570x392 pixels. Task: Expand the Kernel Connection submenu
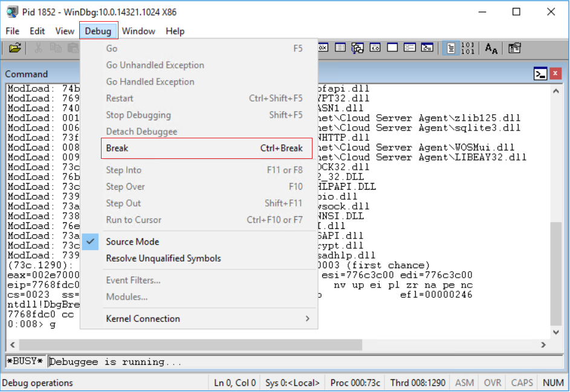coord(199,319)
